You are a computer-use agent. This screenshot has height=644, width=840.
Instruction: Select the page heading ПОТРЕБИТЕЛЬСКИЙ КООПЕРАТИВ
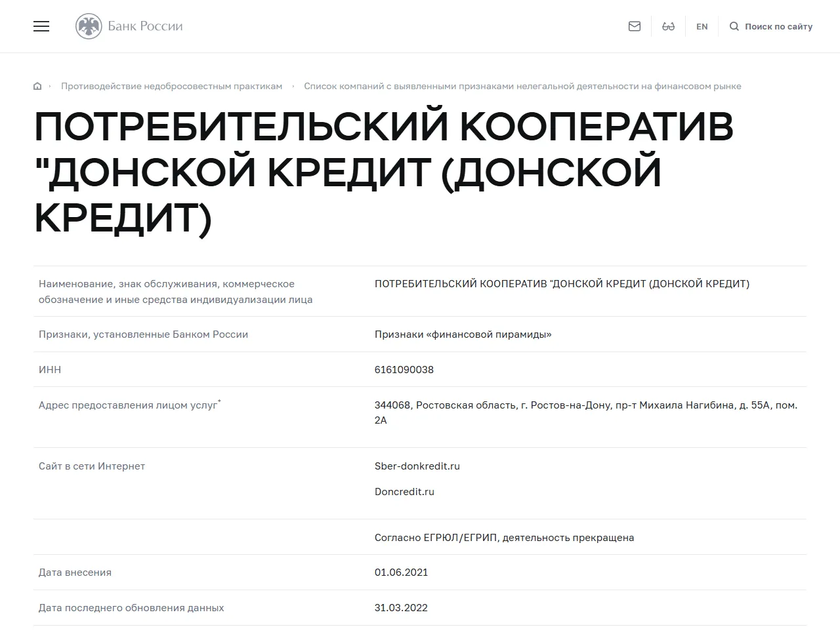point(384,172)
